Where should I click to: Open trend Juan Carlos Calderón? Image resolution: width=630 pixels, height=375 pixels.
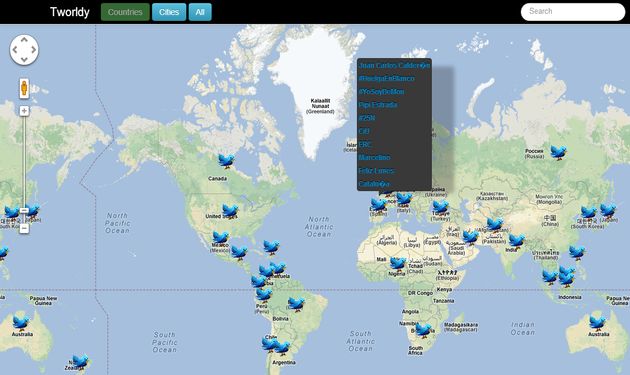click(395, 65)
